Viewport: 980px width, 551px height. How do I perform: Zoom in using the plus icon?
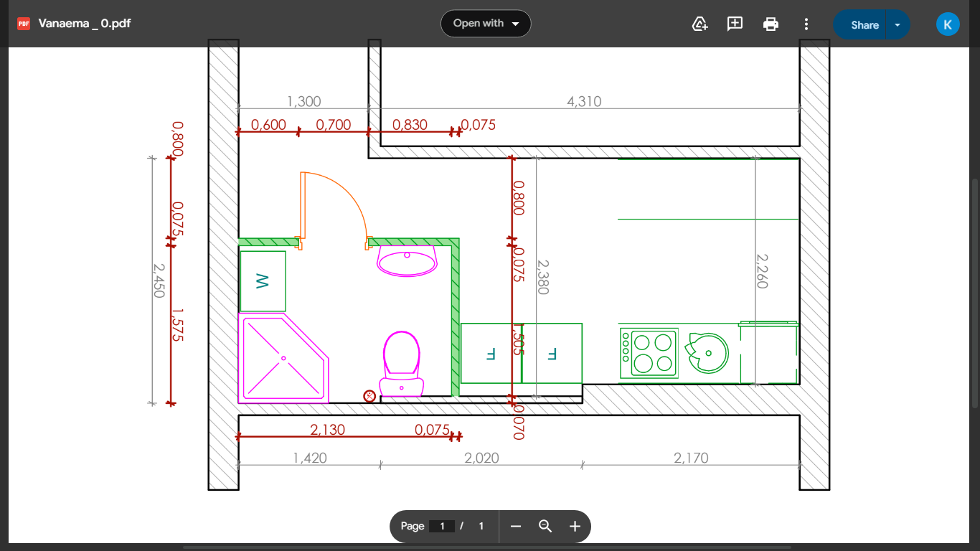click(575, 526)
